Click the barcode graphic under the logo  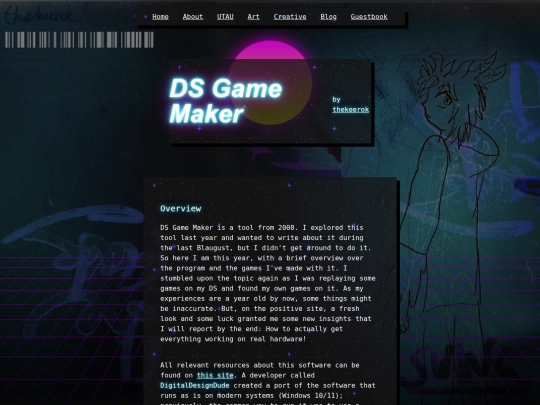79,40
